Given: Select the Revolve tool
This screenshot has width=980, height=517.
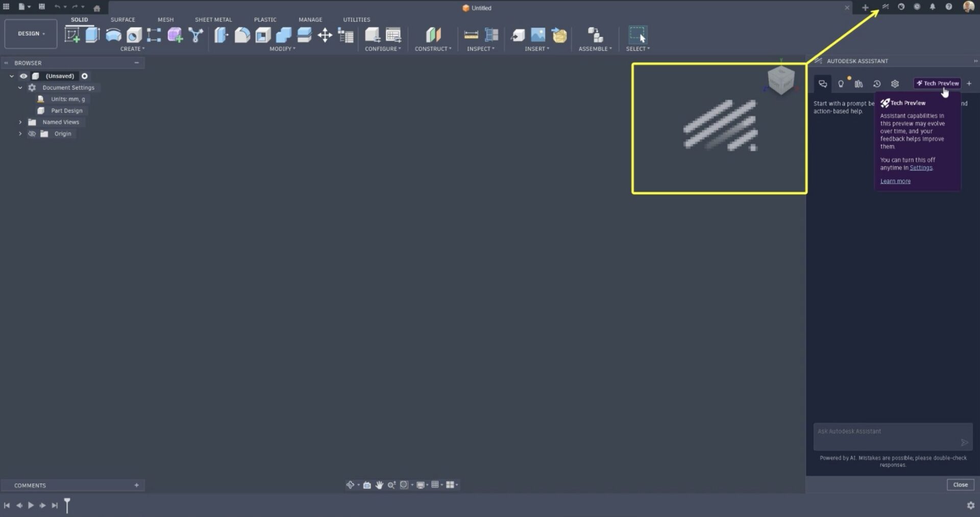Looking at the screenshot, I should (113, 35).
